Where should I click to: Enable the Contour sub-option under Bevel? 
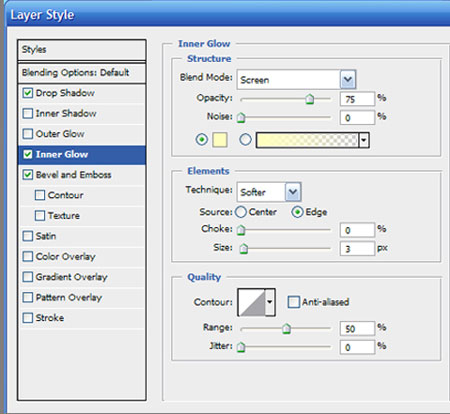[40, 195]
